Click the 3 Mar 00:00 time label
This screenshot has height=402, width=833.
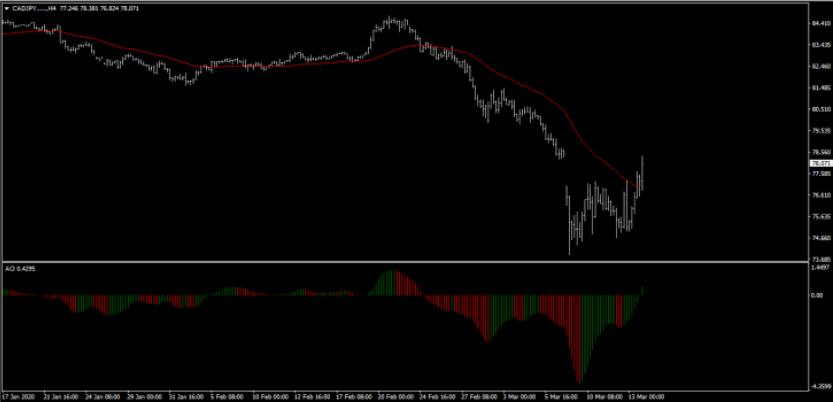point(520,395)
